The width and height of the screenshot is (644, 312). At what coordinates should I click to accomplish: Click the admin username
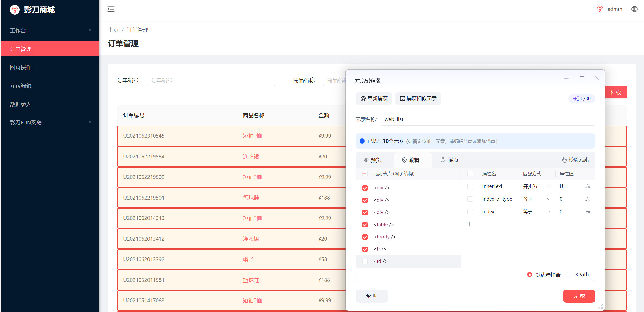pyautogui.click(x=615, y=9)
